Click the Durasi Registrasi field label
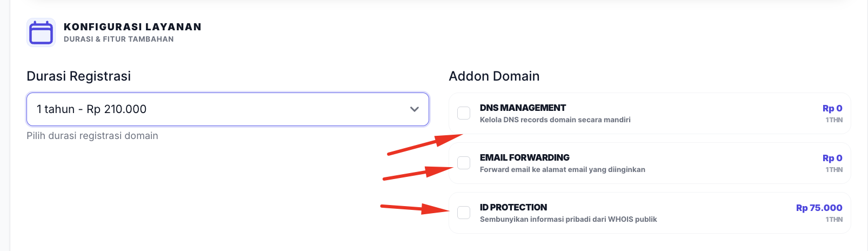The height and width of the screenshot is (251, 868). point(78,76)
